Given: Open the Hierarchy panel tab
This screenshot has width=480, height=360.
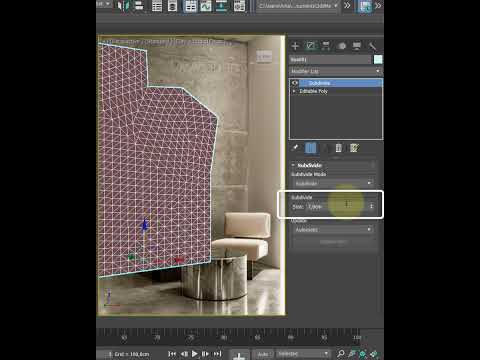Looking at the screenshot, I should (326, 46).
